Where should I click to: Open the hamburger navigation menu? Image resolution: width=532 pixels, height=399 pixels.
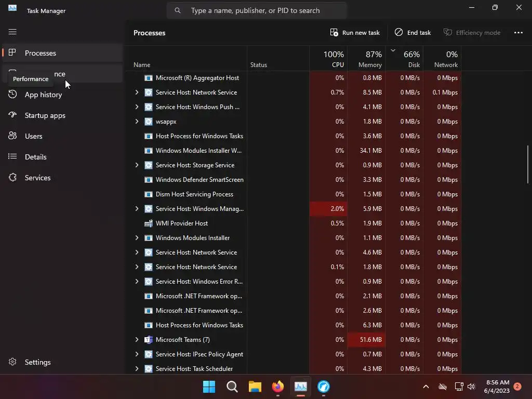tap(12, 32)
